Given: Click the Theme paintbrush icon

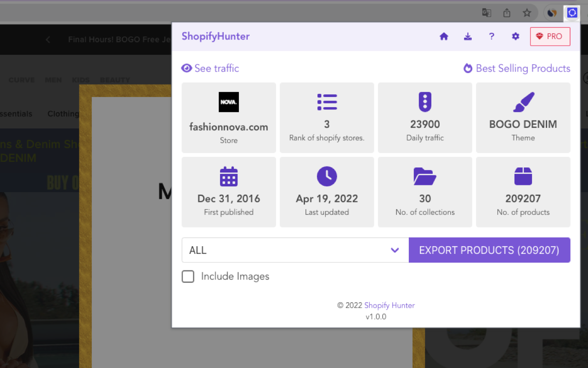Looking at the screenshot, I should click(523, 102).
